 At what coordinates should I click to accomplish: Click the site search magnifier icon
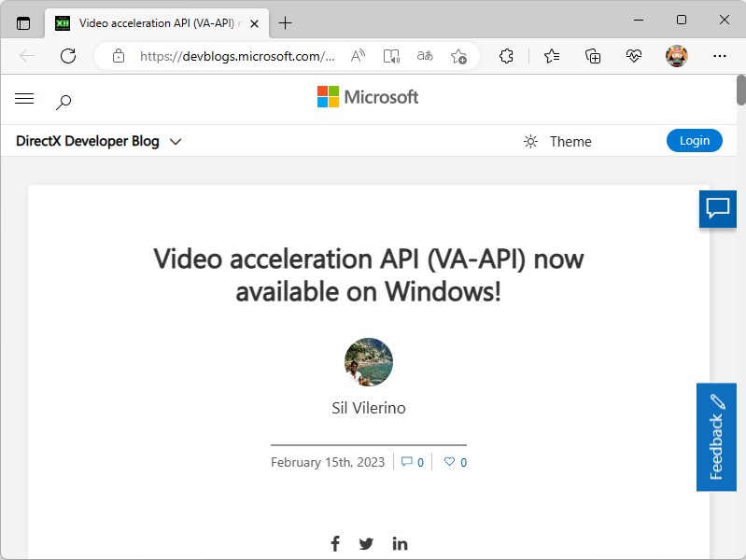pyautogui.click(x=63, y=102)
